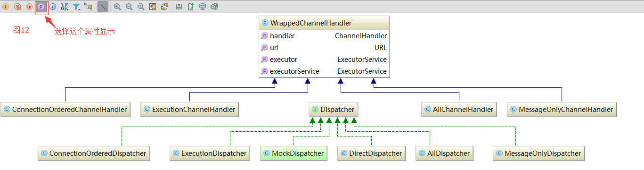Viewport: 644px width, 170px height.
Task: Select the Dispatcher interface node
Action: coord(333,110)
